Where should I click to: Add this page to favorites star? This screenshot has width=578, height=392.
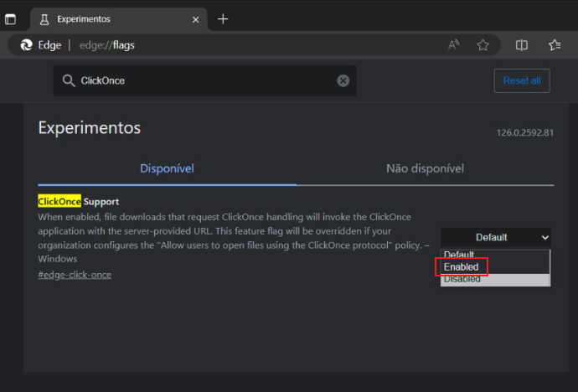tap(483, 45)
